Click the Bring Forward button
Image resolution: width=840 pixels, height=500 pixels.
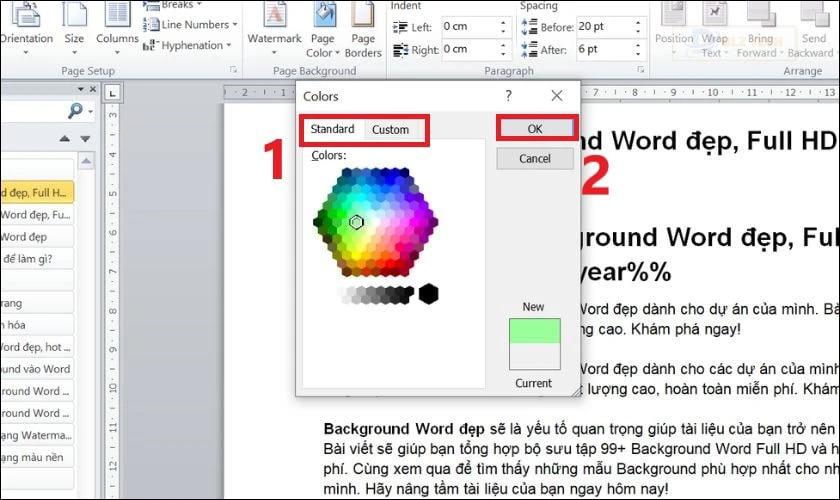759,28
